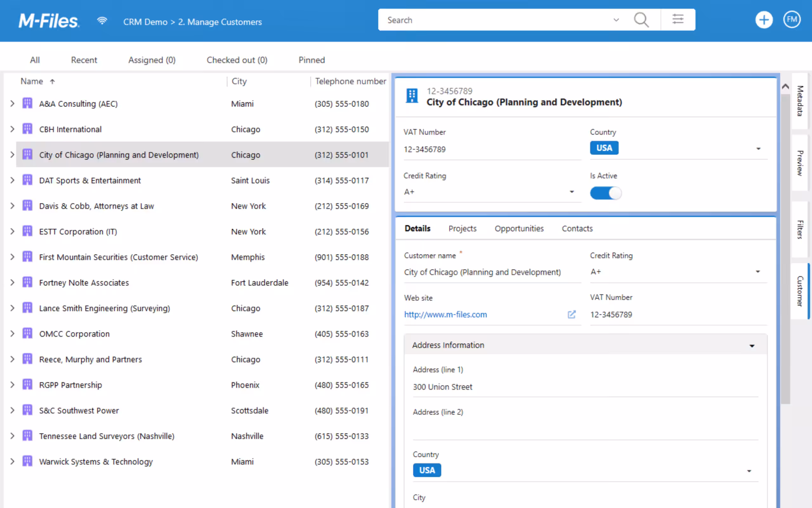
Task: Open the Filters side panel
Action: (800, 230)
